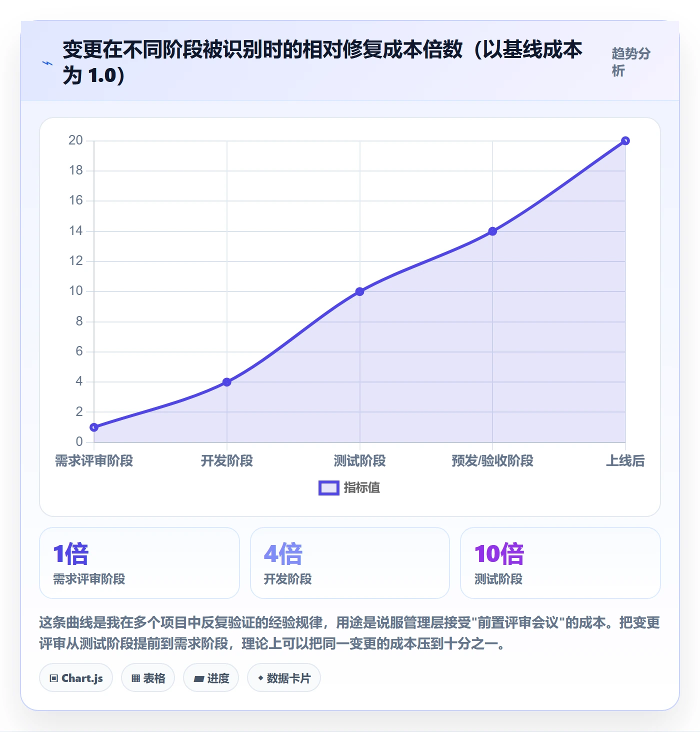Select the 需求评审阶段 data point on chart
Image resolution: width=700 pixels, height=732 pixels.
(94, 427)
